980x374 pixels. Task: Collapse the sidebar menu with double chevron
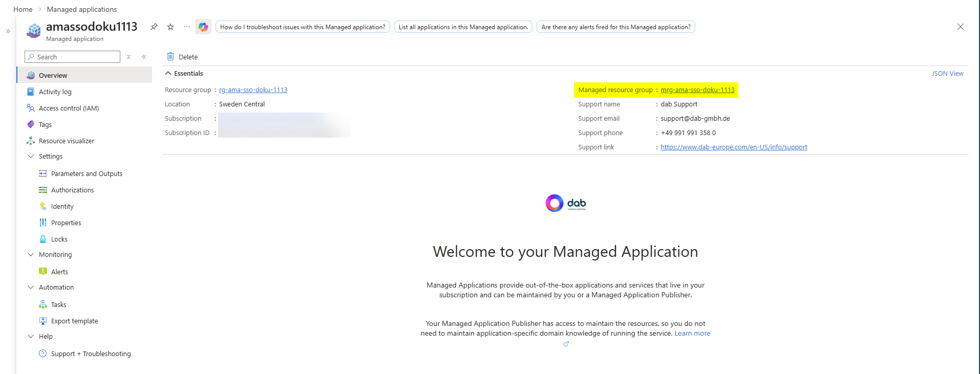click(144, 57)
